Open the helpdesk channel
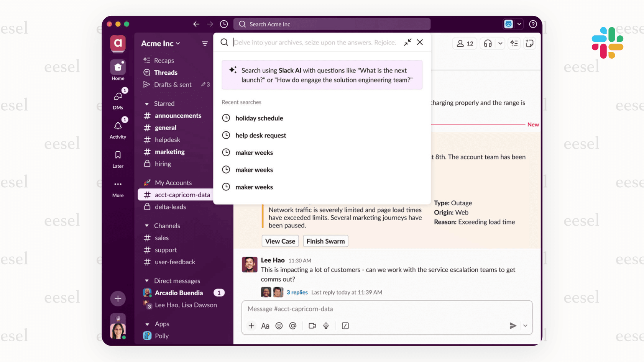644x362 pixels. pyautogui.click(x=162, y=140)
